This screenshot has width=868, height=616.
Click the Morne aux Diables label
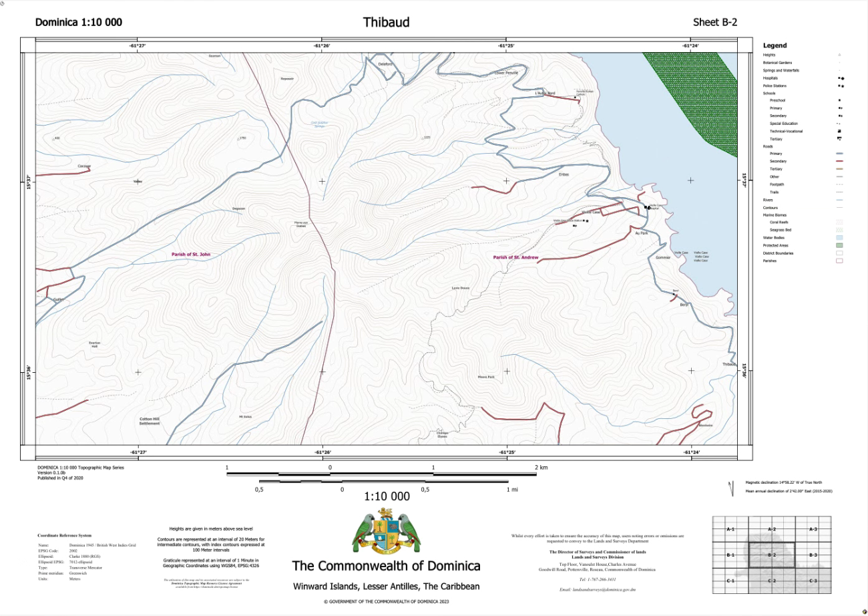(300, 224)
